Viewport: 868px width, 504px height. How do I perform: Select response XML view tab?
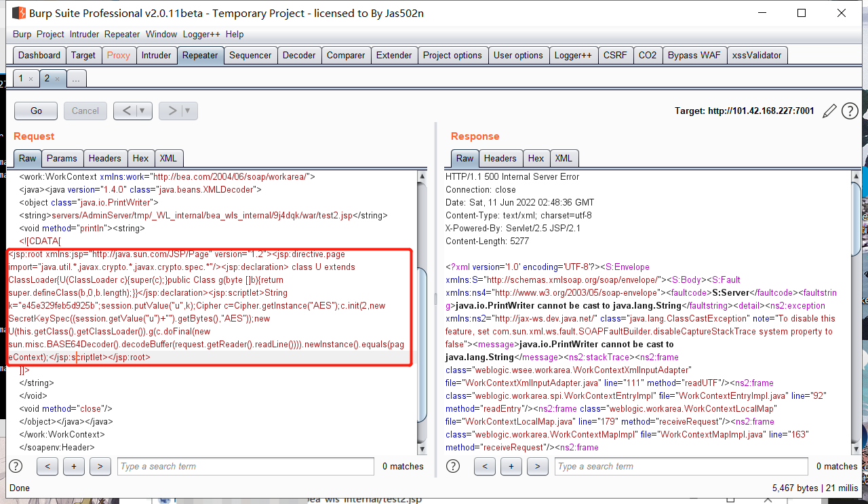pyautogui.click(x=564, y=158)
